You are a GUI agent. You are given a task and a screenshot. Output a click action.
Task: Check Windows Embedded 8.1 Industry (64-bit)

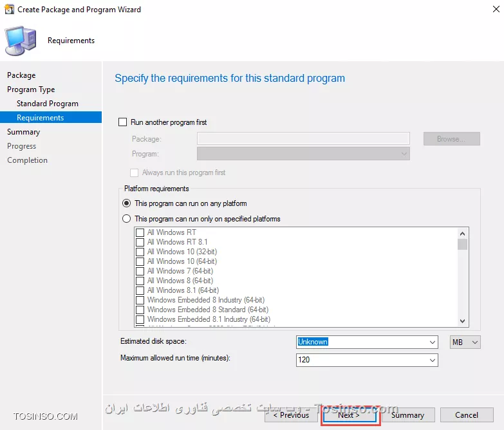(140, 319)
